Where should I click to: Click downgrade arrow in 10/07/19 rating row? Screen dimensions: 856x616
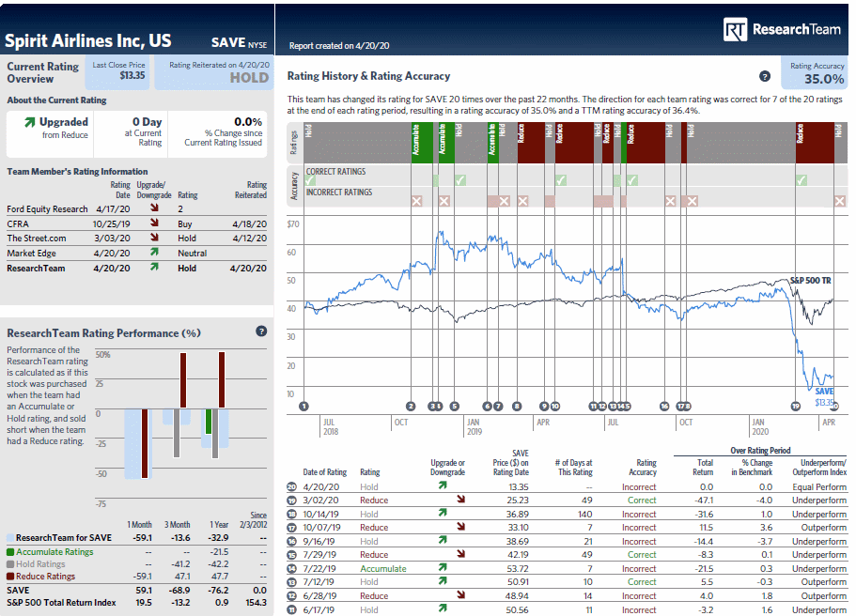pyautogui.click(x=461, y=527)
